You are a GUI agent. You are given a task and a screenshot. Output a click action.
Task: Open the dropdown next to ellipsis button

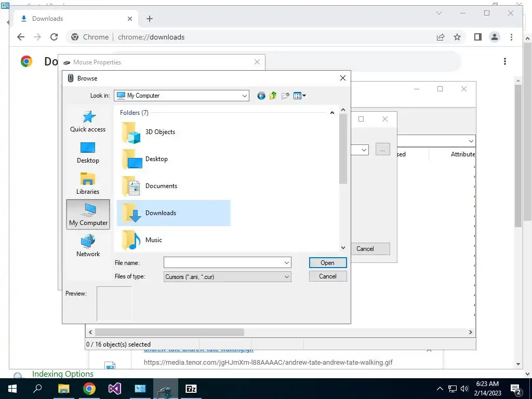[364, 150]
